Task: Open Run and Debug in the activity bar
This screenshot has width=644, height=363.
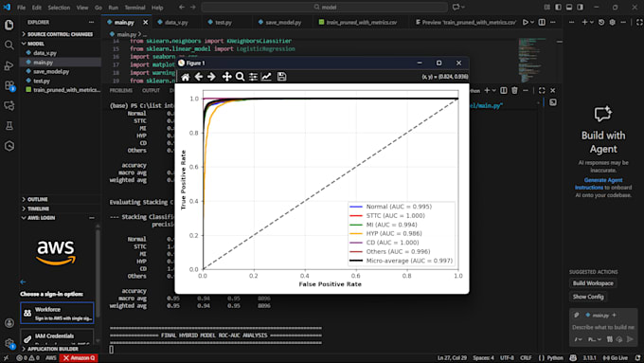Action: tap(9, 65)
